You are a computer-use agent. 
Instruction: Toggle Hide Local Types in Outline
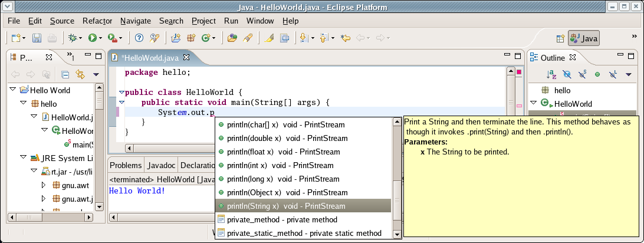[x=613, y=74]
